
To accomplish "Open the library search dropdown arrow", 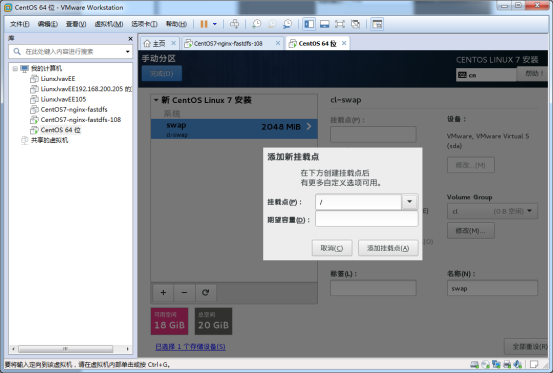I will click(x=128, y=52).
